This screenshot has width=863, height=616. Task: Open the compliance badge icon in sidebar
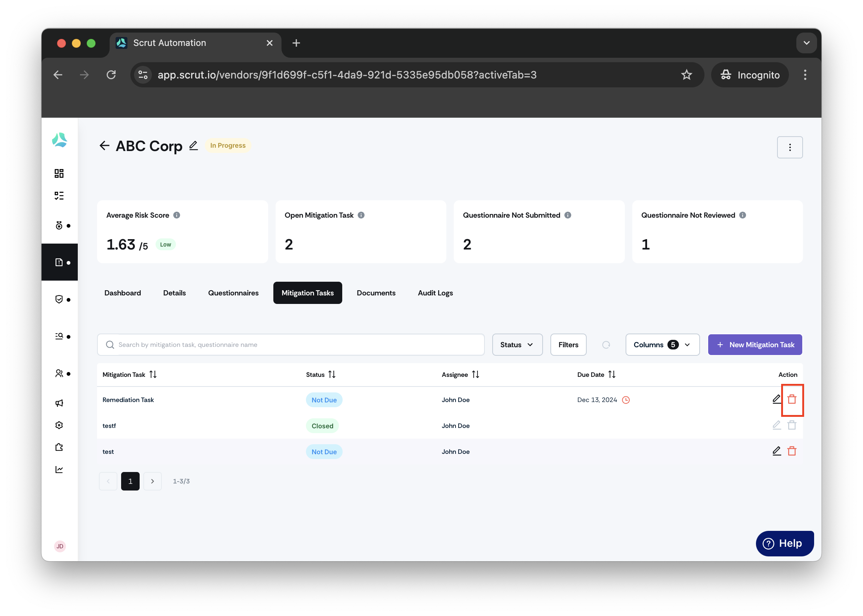[x=59, y=226]
